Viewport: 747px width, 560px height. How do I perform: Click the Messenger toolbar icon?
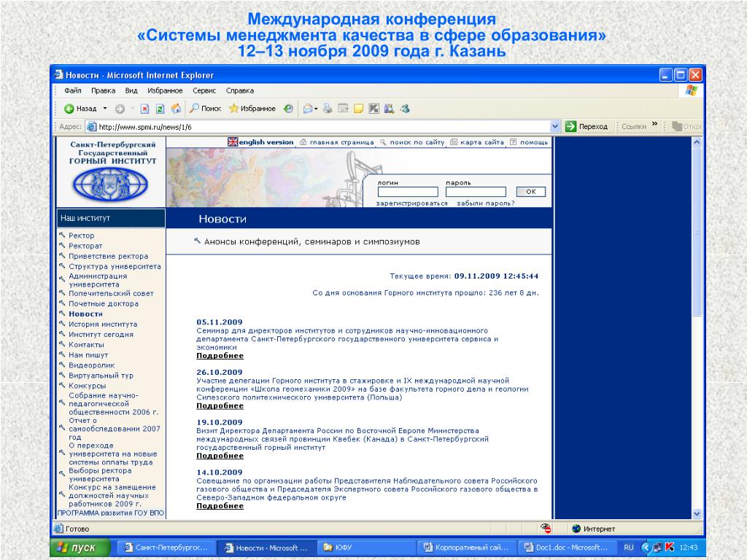[x=405, y=109]
